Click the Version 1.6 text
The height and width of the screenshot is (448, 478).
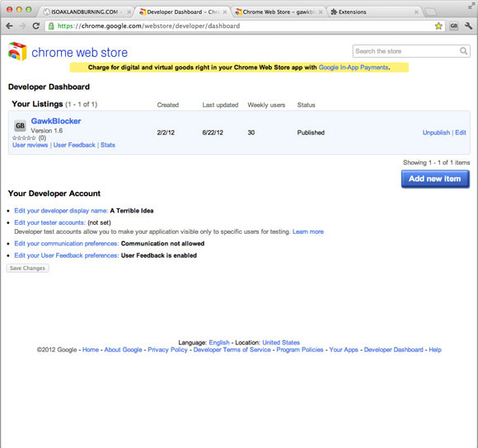[47, 131]
